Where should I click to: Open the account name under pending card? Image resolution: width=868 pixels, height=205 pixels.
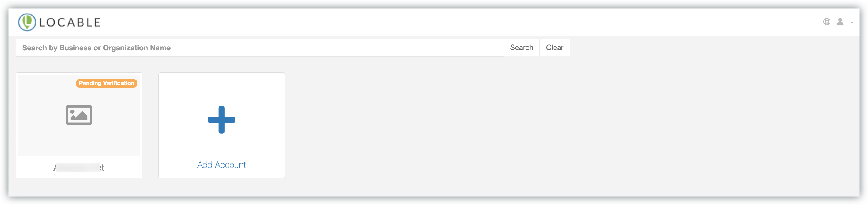(79, 167)
